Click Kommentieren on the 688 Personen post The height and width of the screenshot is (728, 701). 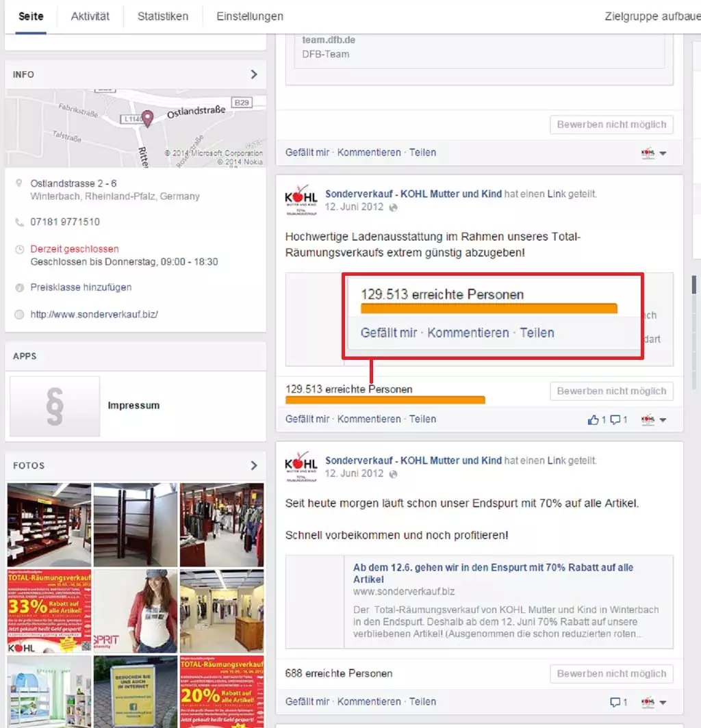tap(369, 701)
